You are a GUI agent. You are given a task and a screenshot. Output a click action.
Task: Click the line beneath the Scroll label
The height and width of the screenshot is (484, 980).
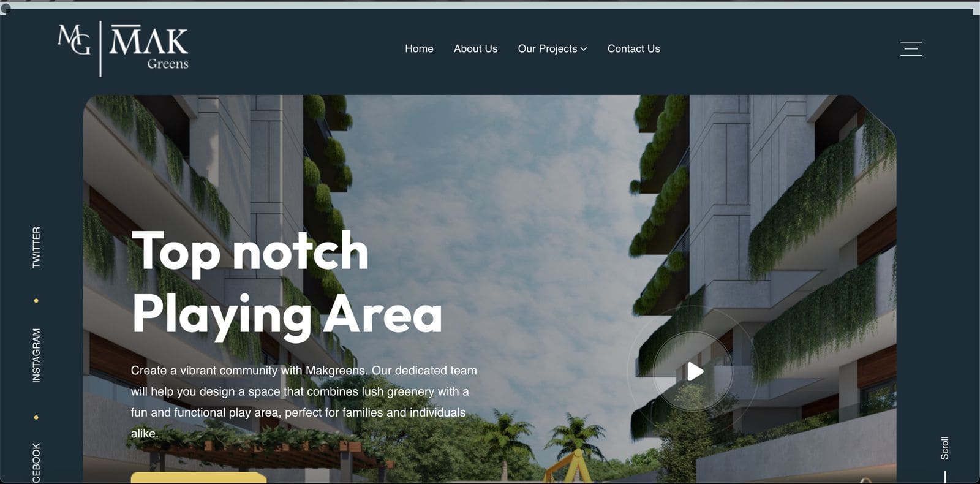[x=945, y=477]
